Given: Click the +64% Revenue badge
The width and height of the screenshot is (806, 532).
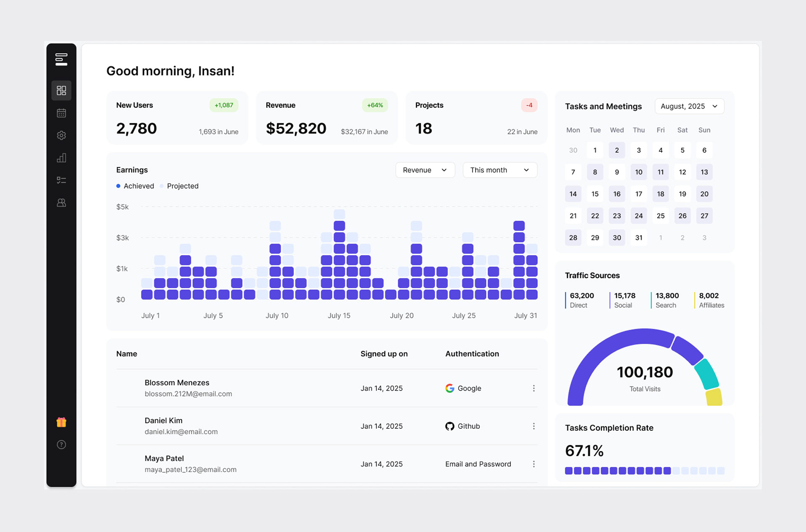Looking at the screenshot, I should point(375,105).
